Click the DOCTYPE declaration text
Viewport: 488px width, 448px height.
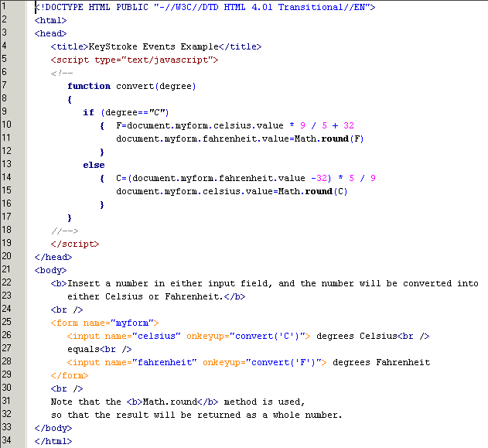click(205, 7)
